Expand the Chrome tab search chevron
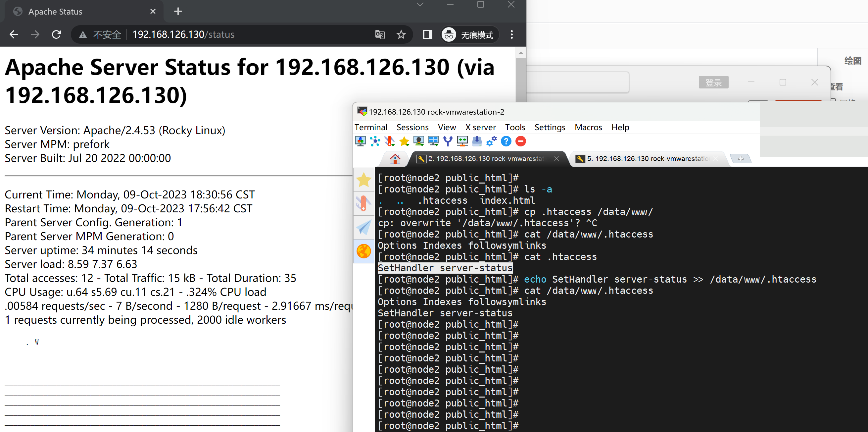868x432 pixels. click(x=420, y=5)
